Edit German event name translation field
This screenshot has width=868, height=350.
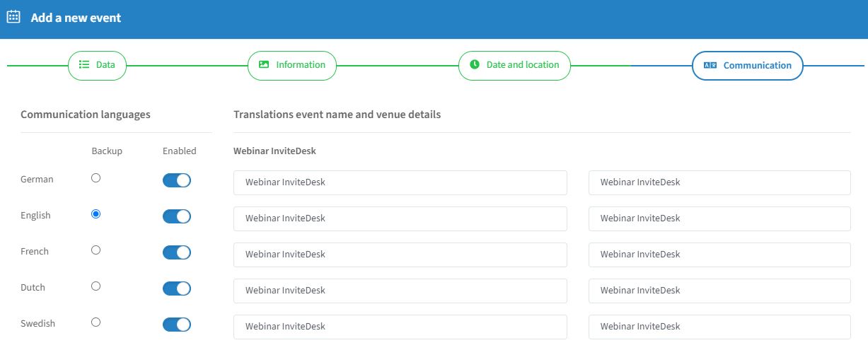tap(400, 182)
